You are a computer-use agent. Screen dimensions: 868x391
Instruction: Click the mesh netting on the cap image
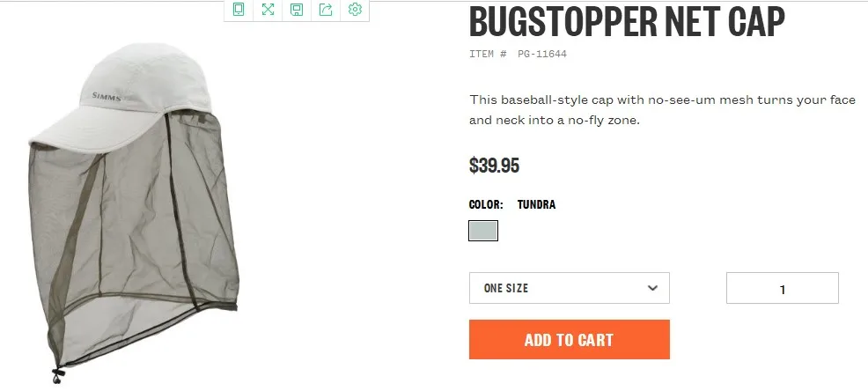pos(132,238)
